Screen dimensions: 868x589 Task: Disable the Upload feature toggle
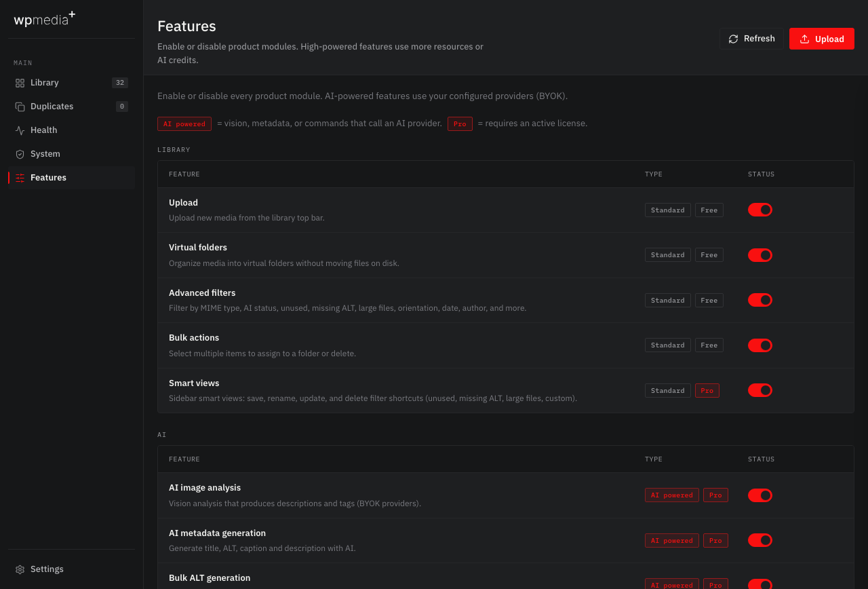click(x=760, y=210)
